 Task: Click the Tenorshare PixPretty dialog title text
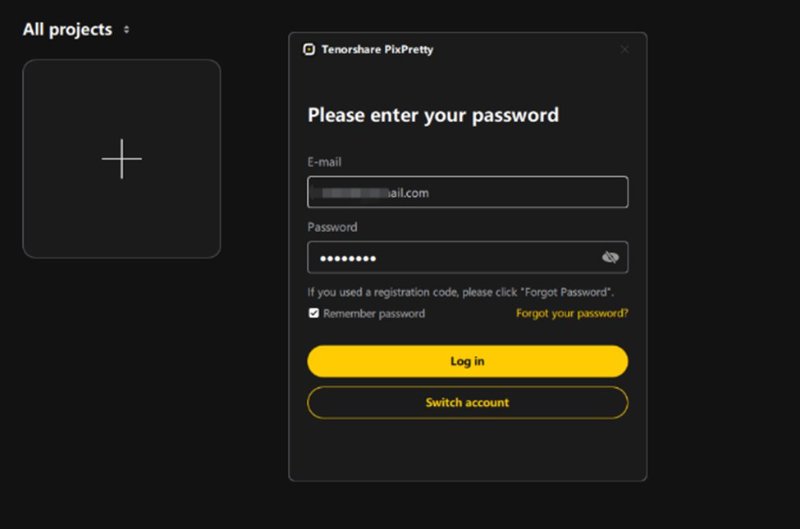point(377,49)
